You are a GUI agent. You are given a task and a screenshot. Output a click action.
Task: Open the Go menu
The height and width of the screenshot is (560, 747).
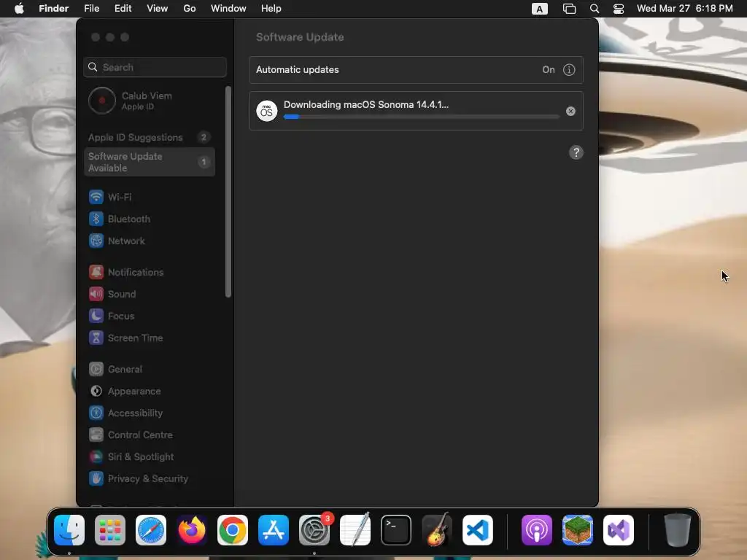[190, 9]
